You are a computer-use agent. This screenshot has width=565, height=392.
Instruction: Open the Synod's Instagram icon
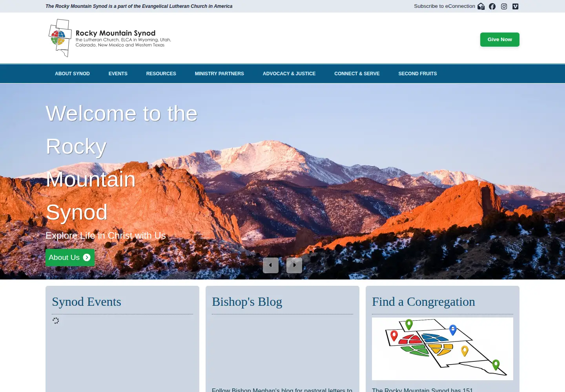click(x=504, y=6)
